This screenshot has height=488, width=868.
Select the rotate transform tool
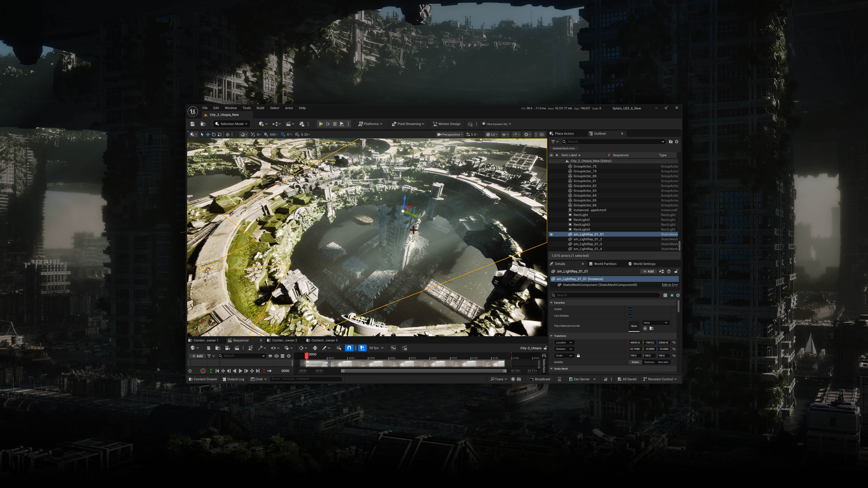(214, 134)
